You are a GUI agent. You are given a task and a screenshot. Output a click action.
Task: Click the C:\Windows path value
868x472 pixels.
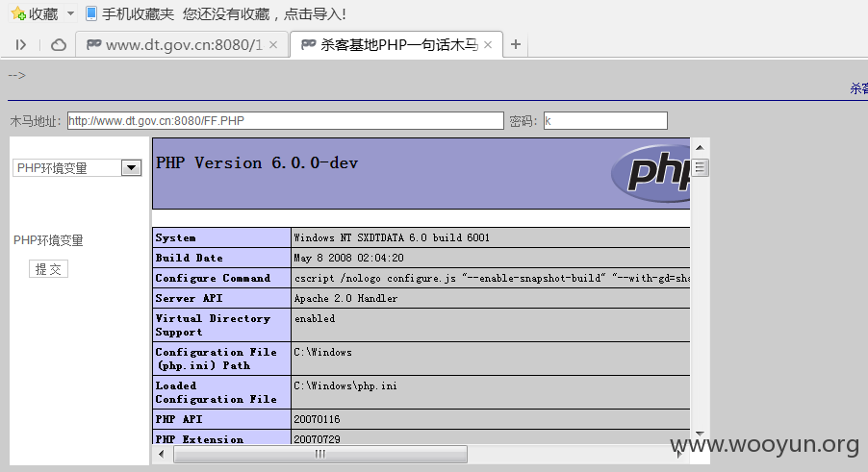pyautogui.click(x=322, y=352)
